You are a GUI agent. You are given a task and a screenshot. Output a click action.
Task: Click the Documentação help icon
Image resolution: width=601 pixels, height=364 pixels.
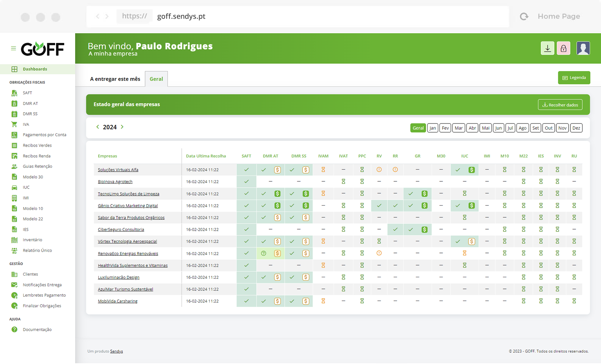pos(14,330)
